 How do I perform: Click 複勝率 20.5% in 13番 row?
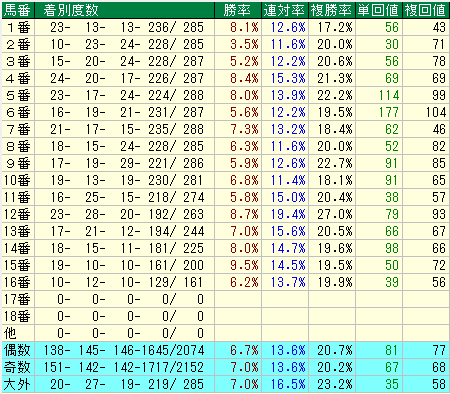coord(335,231)
